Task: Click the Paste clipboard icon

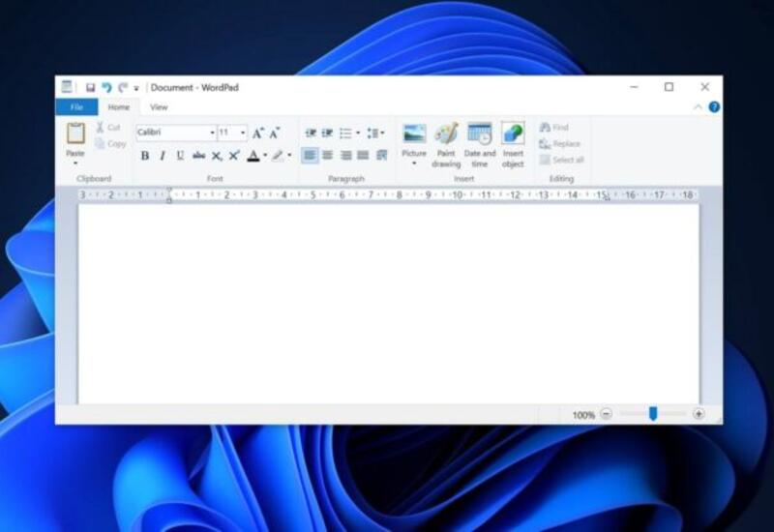Action: [x=75, y=133]
